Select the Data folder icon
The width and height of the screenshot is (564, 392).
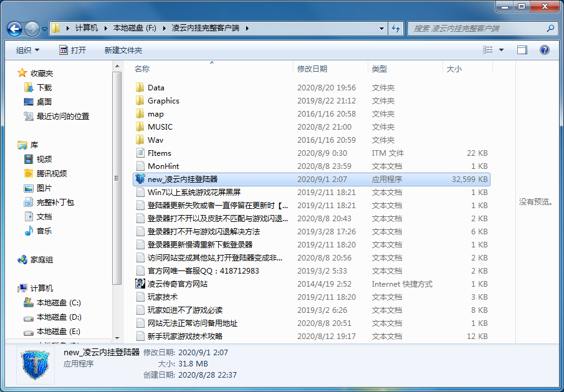click(x=140, y=87)
